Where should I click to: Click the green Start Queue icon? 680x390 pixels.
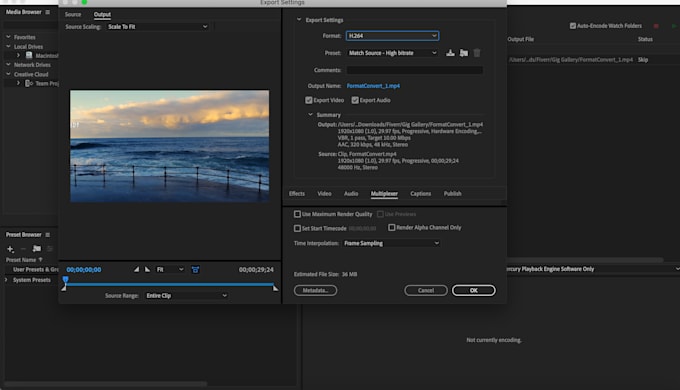[674, 26]
